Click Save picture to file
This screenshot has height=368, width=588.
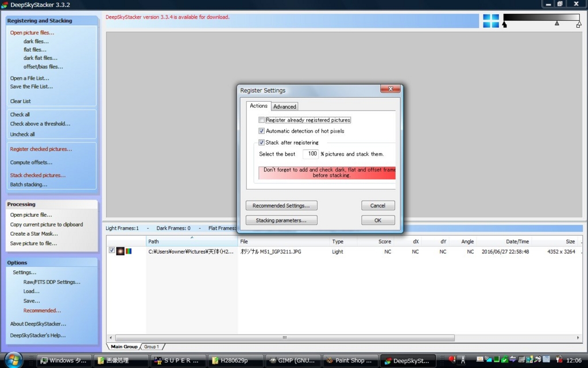(33, 243)
